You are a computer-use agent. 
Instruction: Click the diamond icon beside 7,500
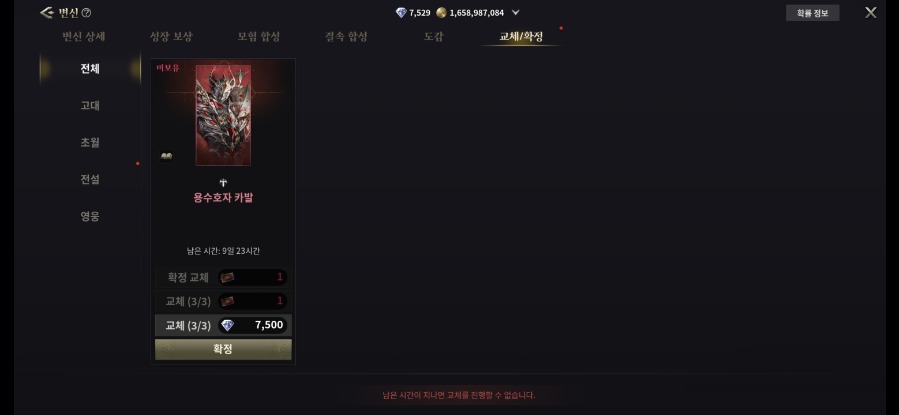coord(227,326)
